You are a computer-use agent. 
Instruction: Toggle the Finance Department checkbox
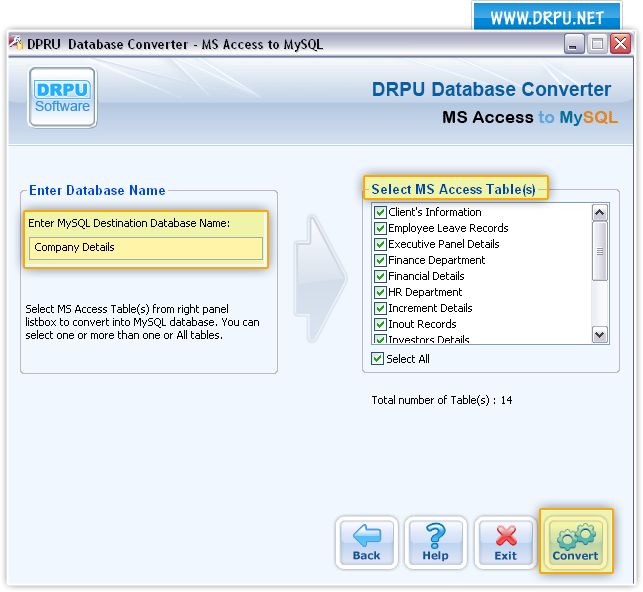(380, 260)
